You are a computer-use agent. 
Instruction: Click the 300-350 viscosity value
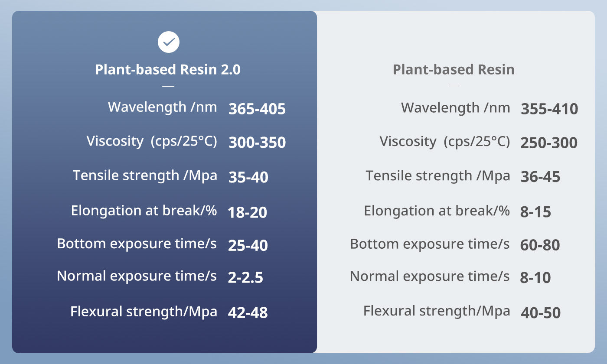click(257, 143)
